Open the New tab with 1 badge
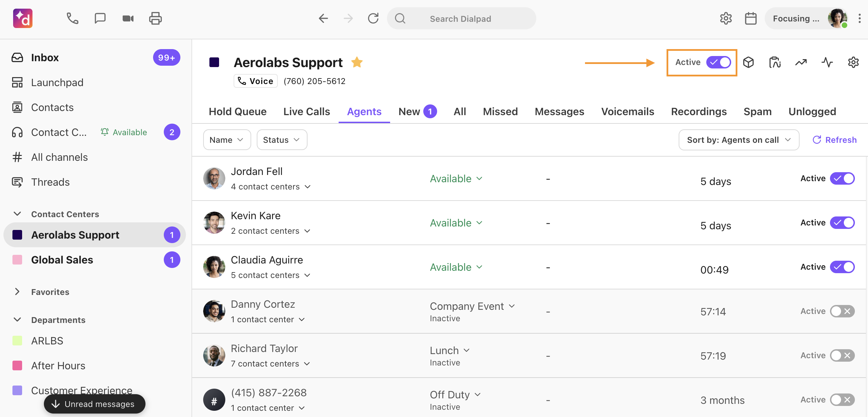 point(418,111)
